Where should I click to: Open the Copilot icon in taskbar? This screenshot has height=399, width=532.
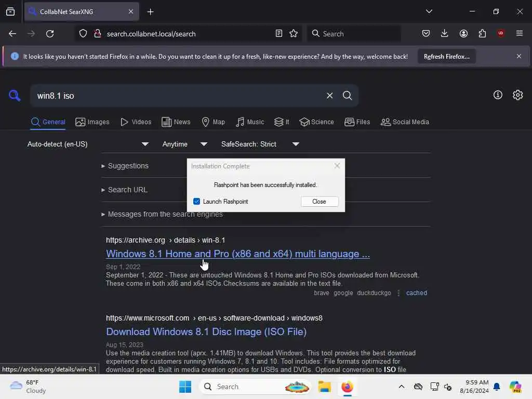click(515, 387)
